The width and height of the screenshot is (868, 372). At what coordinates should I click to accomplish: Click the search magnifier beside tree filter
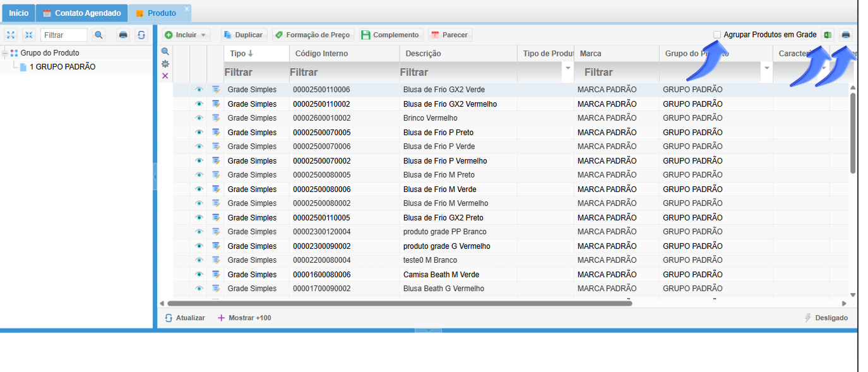click(x=98, y=35)
